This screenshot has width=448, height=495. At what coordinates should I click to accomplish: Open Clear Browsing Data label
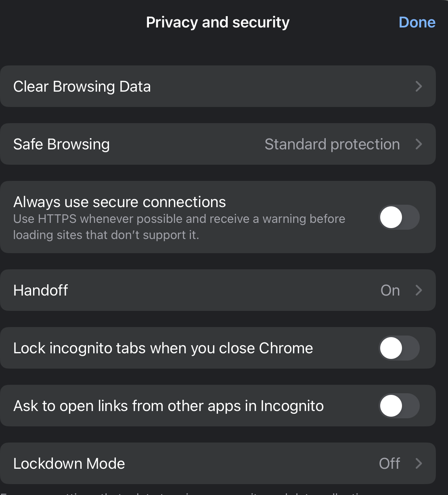82,86
